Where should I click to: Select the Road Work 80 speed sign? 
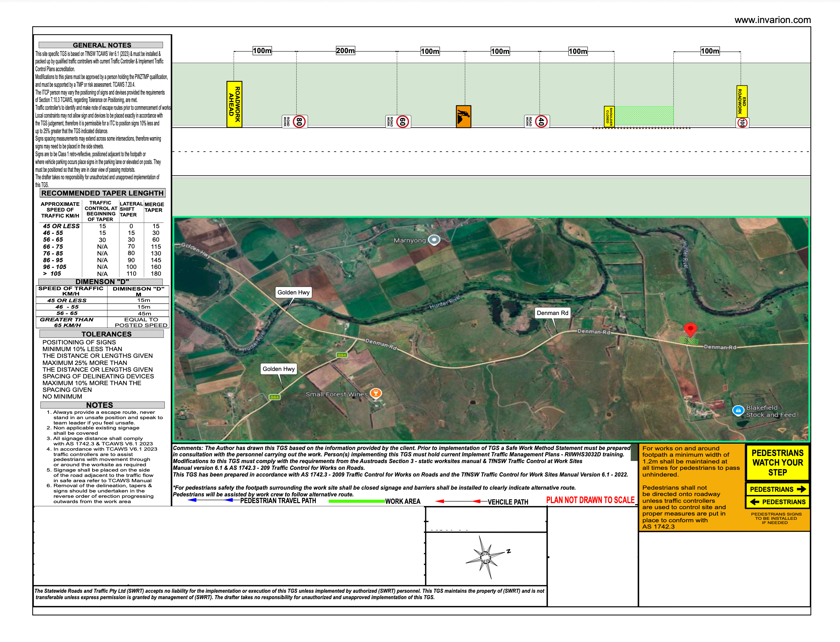(x=295, y=122)
